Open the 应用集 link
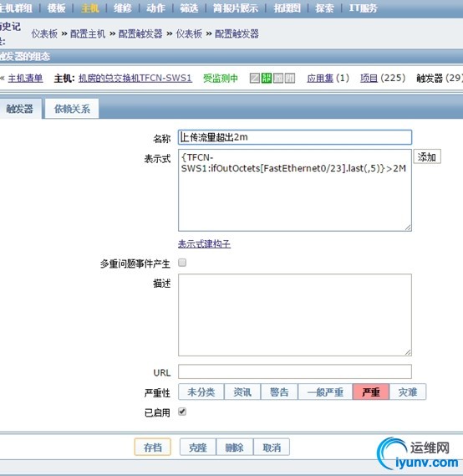Screen dimensions: 463x476 [x=320, y=79]
